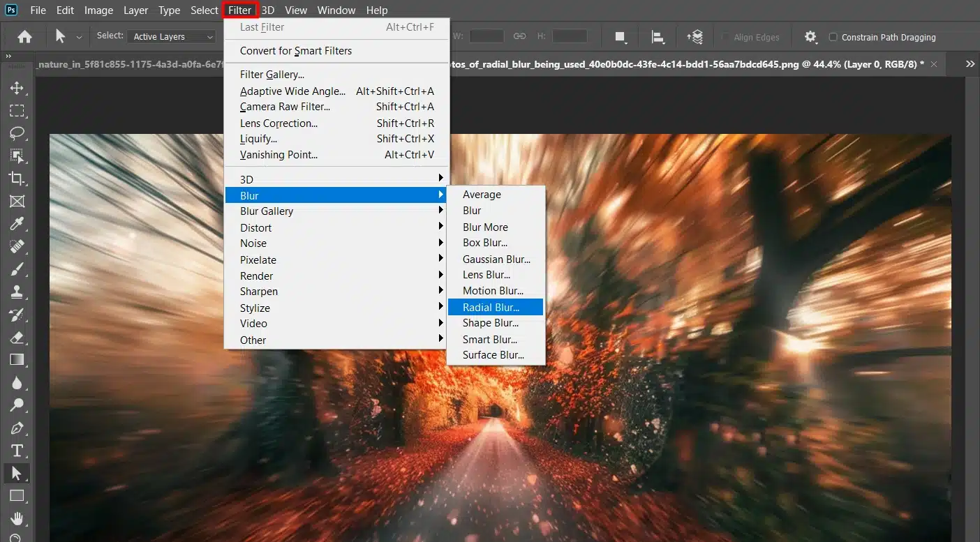The height and width of the screenshot is (542, 980).
Task: Select the Eyedropper tool
Action: click(17, 224)
